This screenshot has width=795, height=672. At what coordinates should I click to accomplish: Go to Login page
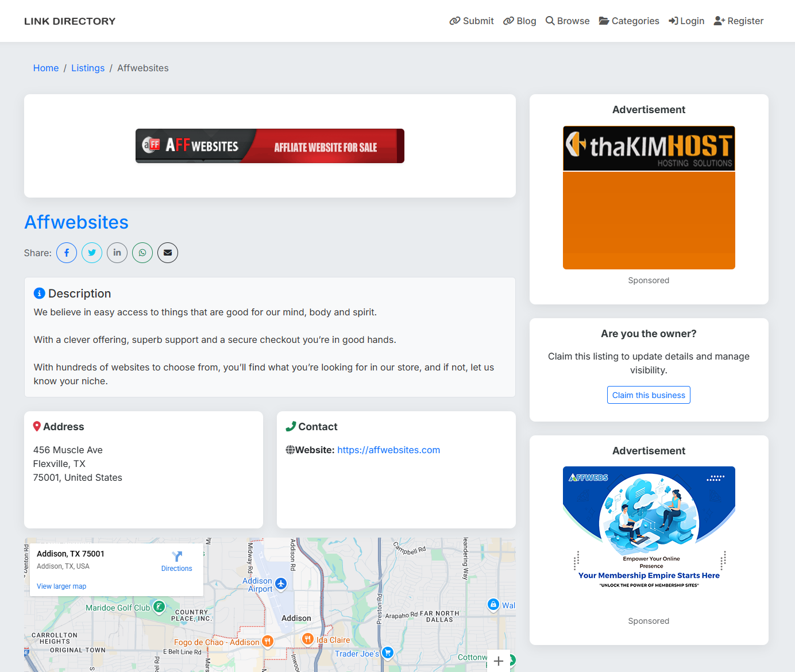pyautogui.click(x=686, y=21)
